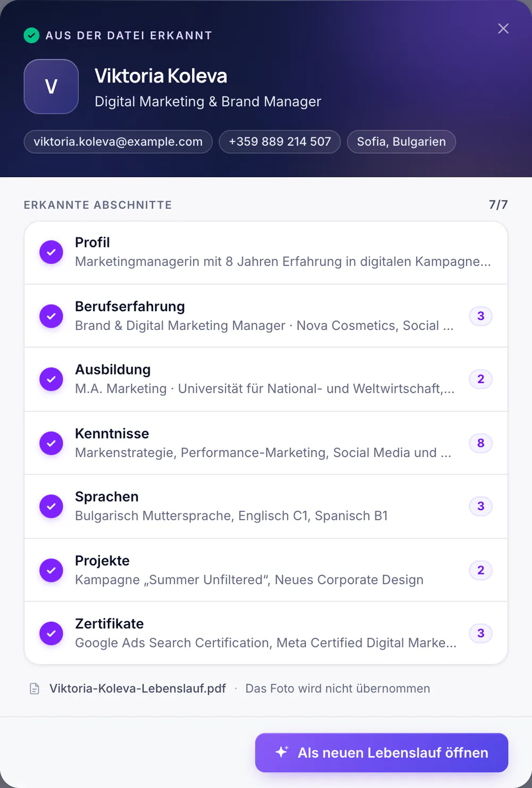This screenshot has height=788, width=532.
Task: Toggle the Profil section checkmark
Action: (51, 252)
